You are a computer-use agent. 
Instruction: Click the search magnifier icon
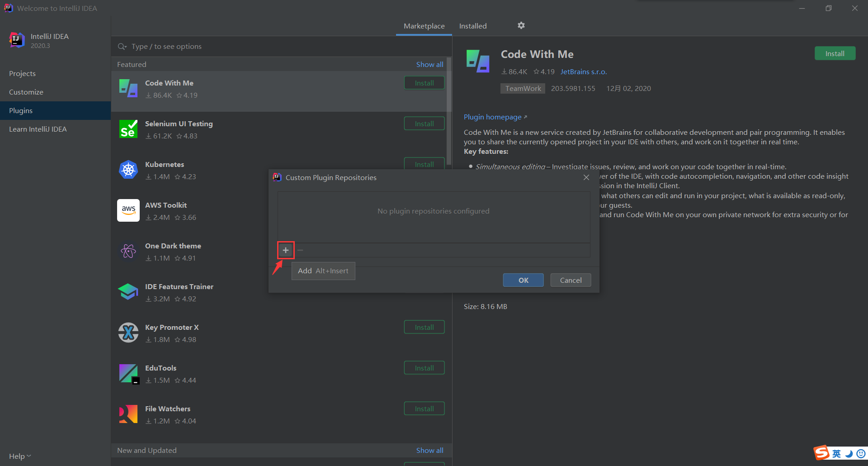pyautogui.click(x=122, y=47)
